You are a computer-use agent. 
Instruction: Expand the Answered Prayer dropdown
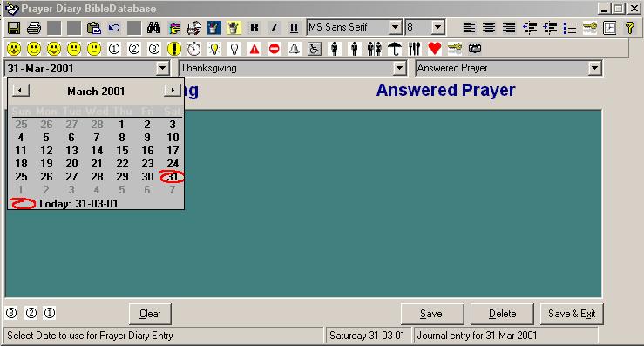(594, 68)
